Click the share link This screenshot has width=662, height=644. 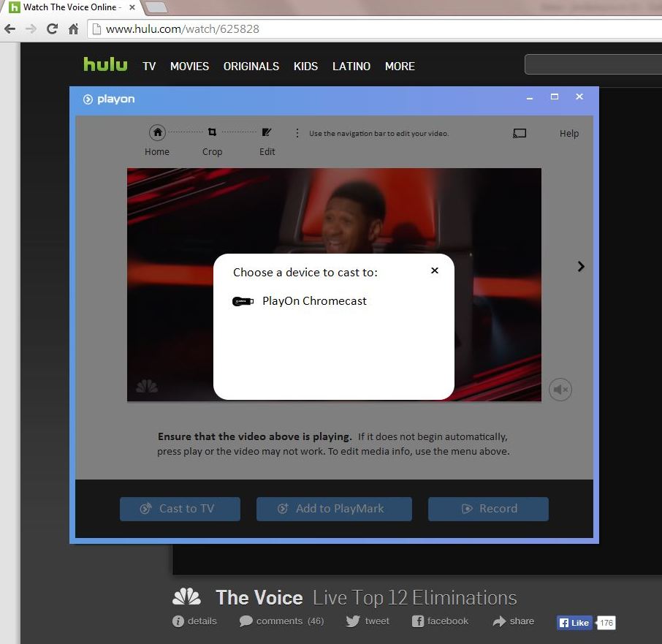(513, 621)
